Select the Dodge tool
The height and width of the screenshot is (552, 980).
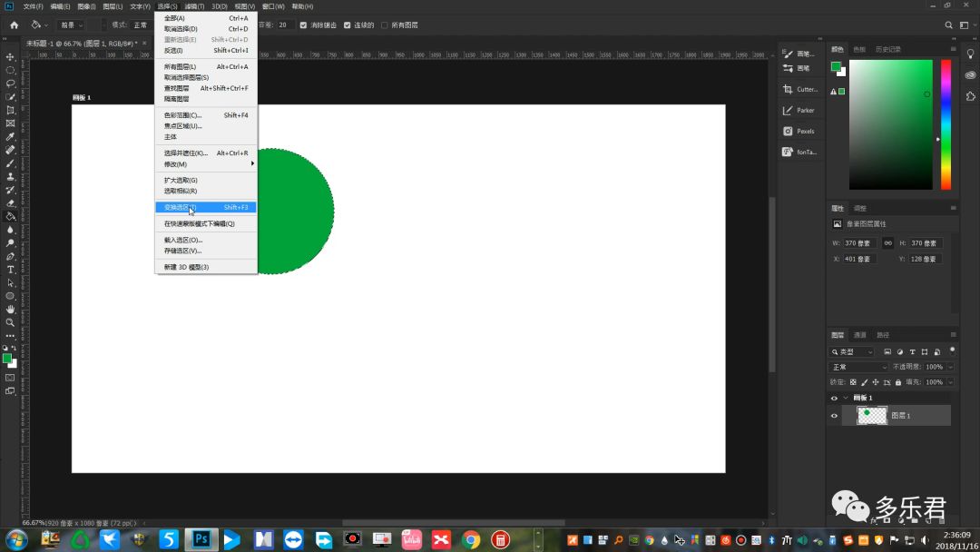(x=10, y=243)
